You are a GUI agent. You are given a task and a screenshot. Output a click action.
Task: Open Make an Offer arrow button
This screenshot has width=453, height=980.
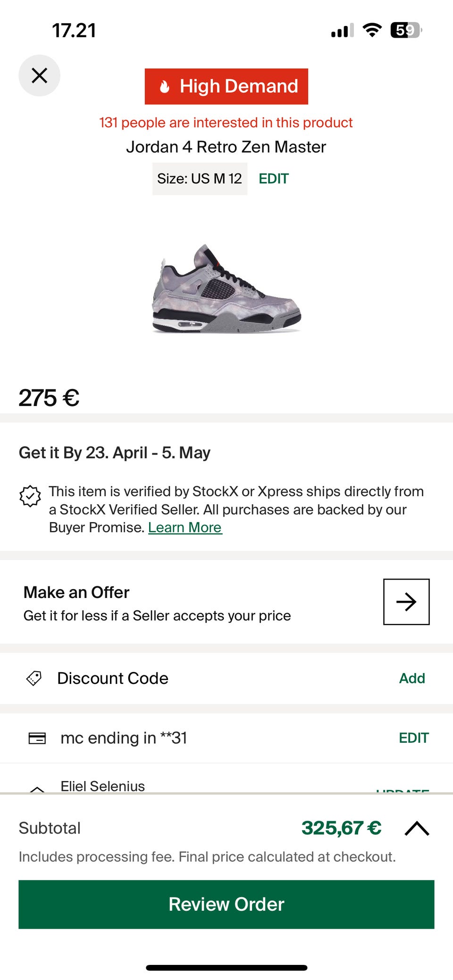(x=406, y=602)
